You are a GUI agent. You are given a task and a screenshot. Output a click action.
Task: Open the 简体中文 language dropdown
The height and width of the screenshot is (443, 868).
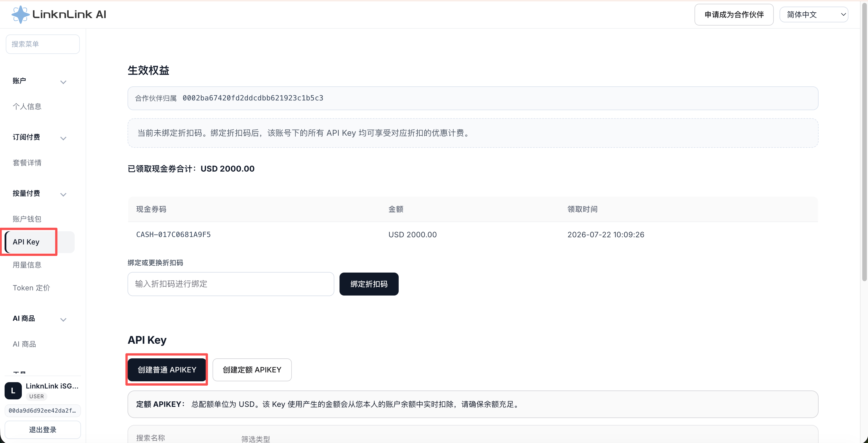(813, 14)
